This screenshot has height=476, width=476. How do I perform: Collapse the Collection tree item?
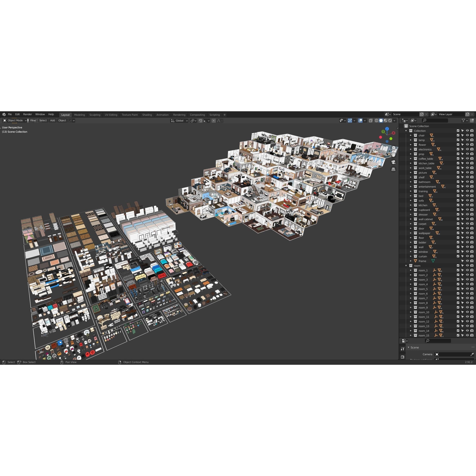(406, 131)
